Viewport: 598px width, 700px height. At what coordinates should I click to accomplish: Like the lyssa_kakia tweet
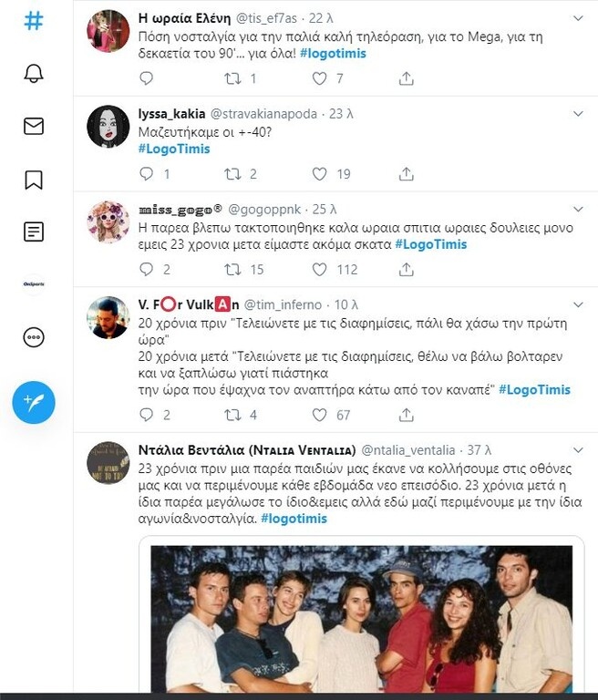[x=320, y=173]
